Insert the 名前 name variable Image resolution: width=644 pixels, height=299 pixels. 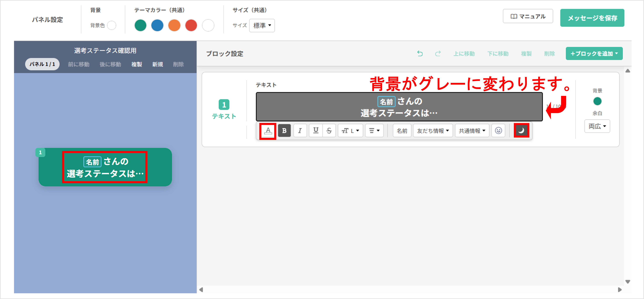click(x=402, y=130)
